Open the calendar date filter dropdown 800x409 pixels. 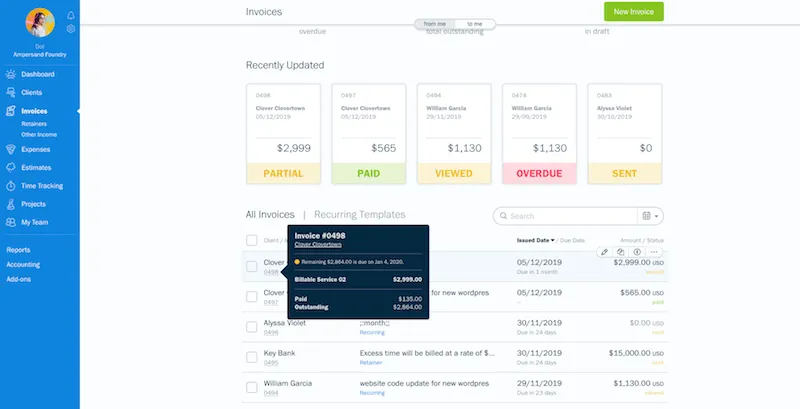click(x=650, y=215)
